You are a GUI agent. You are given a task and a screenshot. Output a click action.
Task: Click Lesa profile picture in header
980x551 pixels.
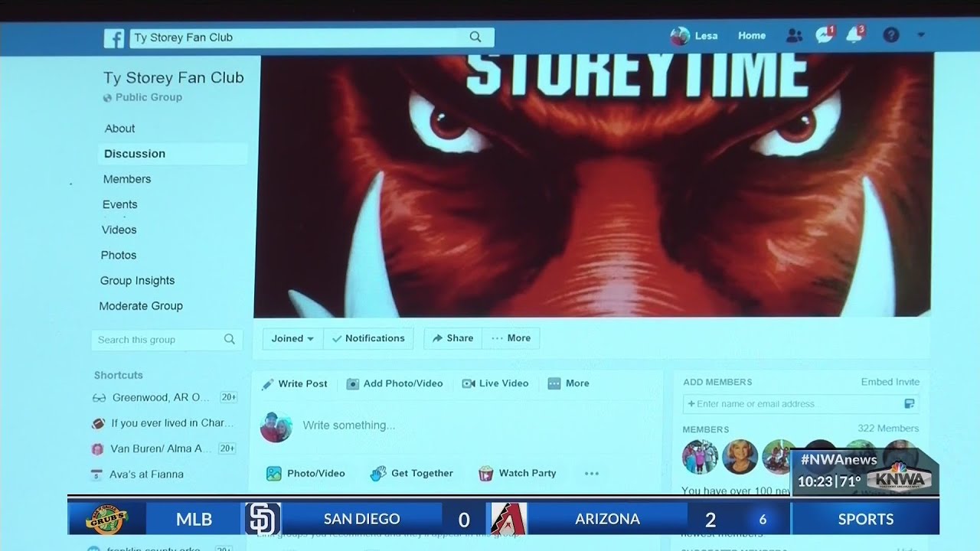pos(679,36)
